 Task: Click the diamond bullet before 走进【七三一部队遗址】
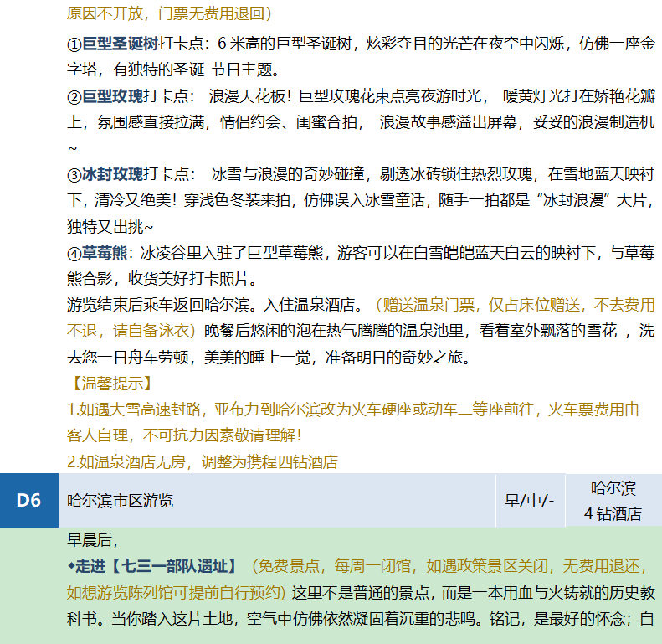click(x=71, y=566)
